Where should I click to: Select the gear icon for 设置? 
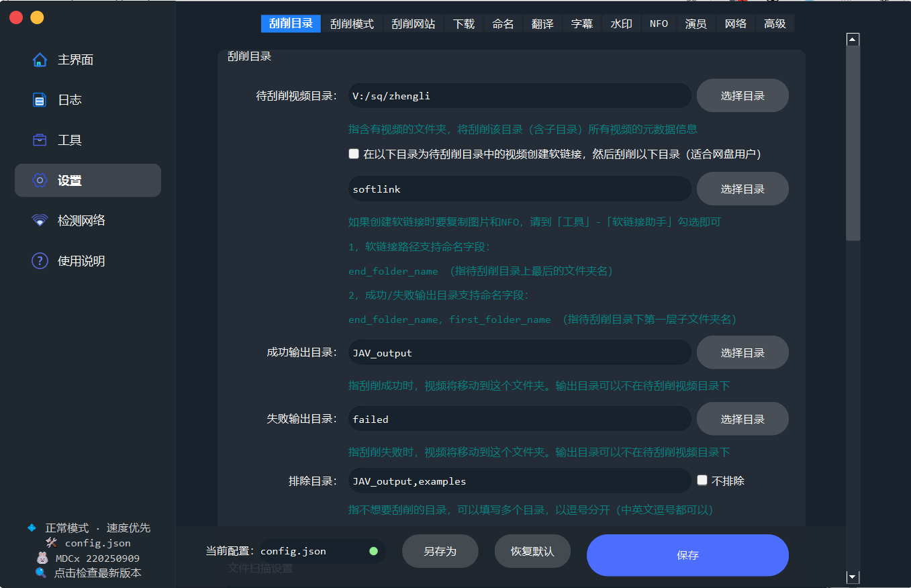coord(40,181)
